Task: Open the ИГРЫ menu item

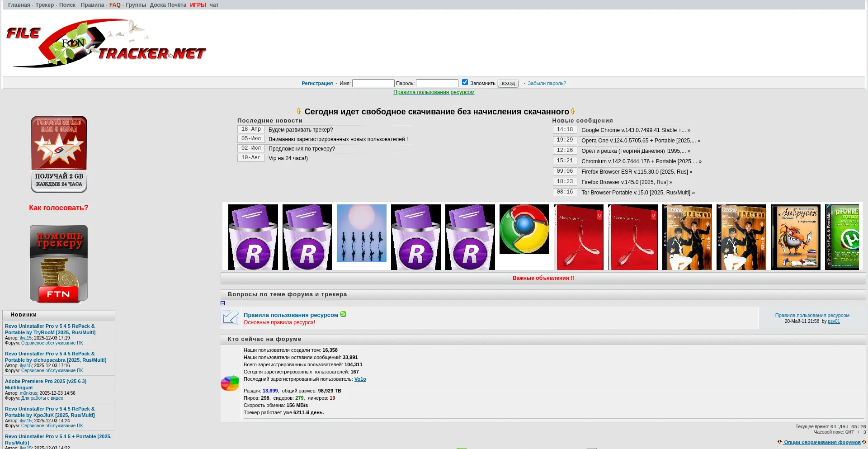Action: [198, 5]
